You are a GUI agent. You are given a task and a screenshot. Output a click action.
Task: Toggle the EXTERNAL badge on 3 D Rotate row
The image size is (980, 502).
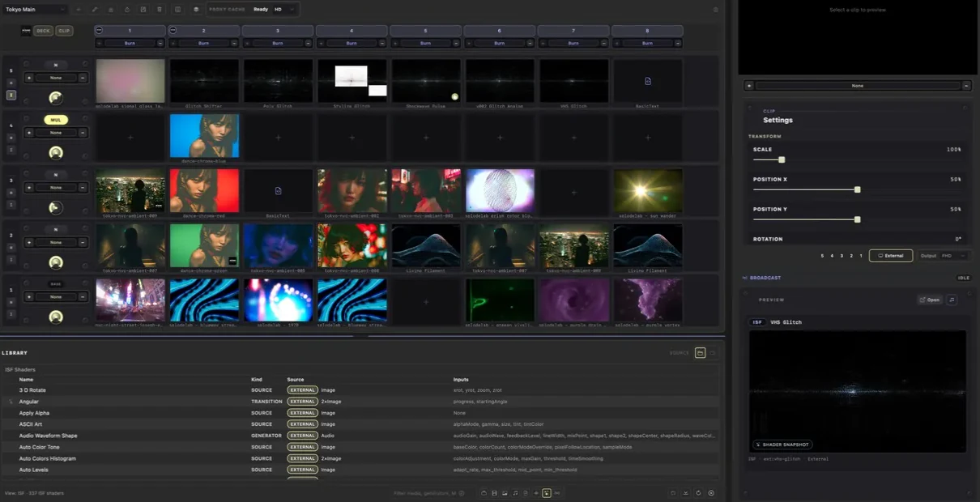click(302, 390)
